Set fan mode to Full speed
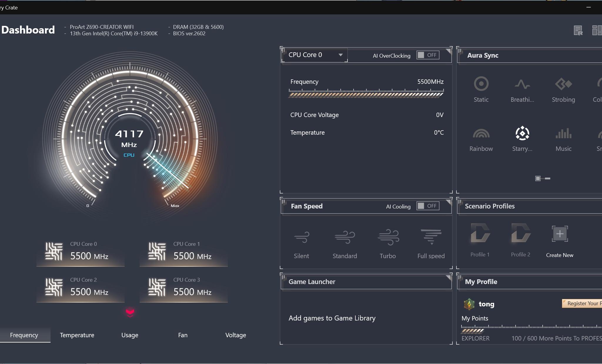 431,244
